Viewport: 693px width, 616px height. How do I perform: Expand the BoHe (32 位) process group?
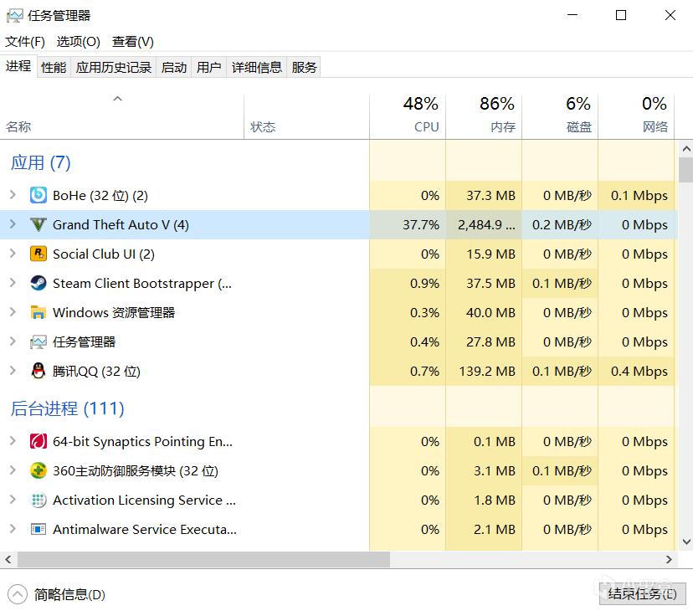tap(13, 195)
